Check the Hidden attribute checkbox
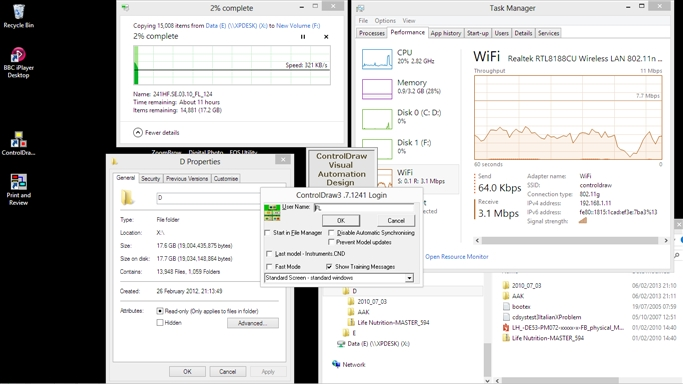Image resolution: width=683 pixels, height=384 pixels. [x=160, y=323]
